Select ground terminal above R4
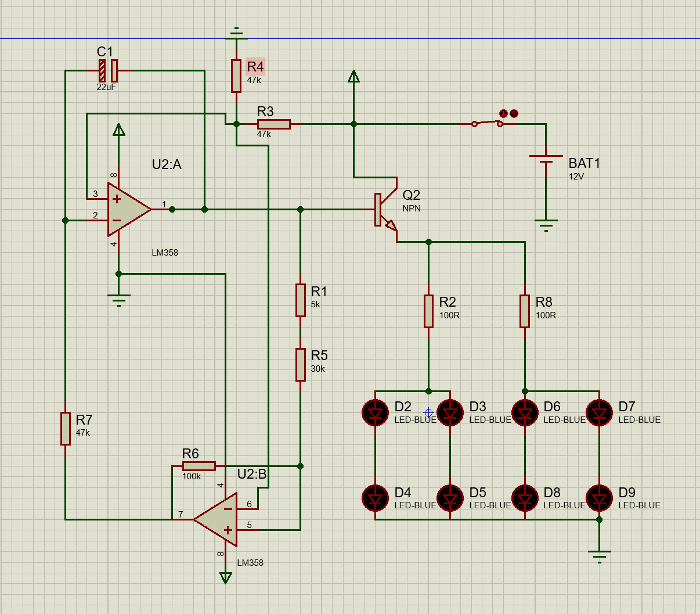This screenshot has height=614, width=700. point(236,33)
